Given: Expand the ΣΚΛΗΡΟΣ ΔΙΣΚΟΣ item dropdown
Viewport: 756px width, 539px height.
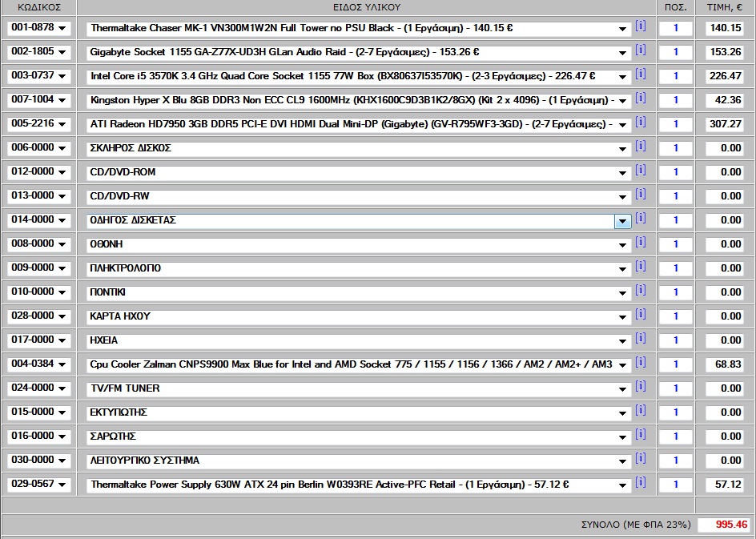Looking at the screenshot, I should [x=623, y=150].
